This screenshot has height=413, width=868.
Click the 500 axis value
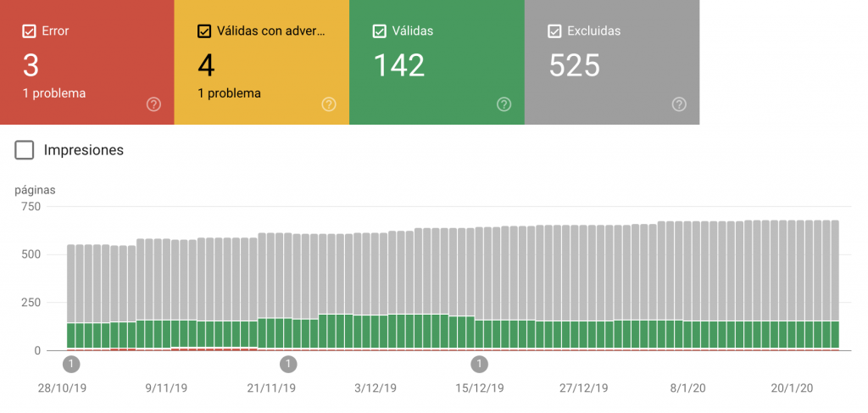click(31, 254)
